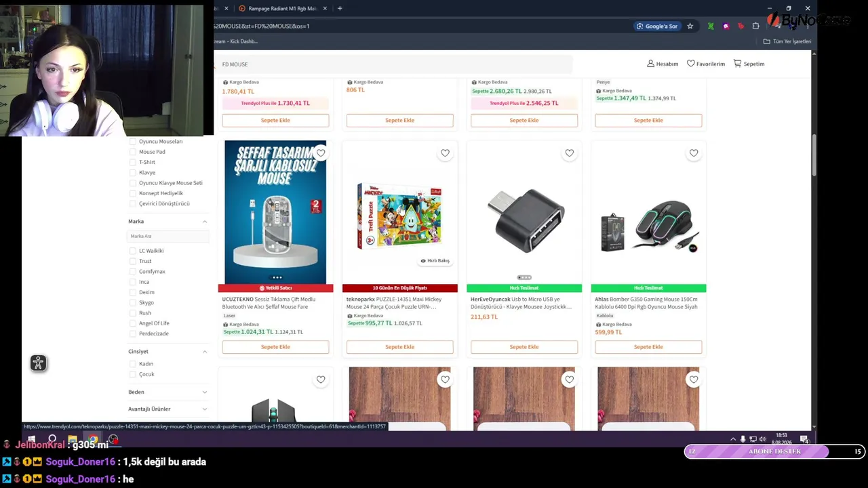Open the teknoparkx PUZZLE-14351 product title
The height and width of the screenshot is (488, 868).
[394, 303]
